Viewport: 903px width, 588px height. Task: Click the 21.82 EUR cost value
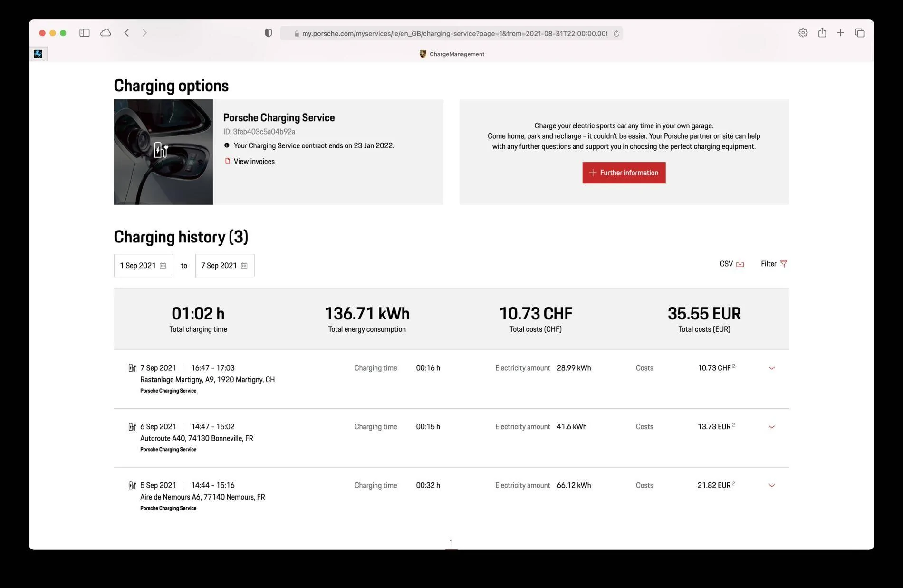pos(714,485)
